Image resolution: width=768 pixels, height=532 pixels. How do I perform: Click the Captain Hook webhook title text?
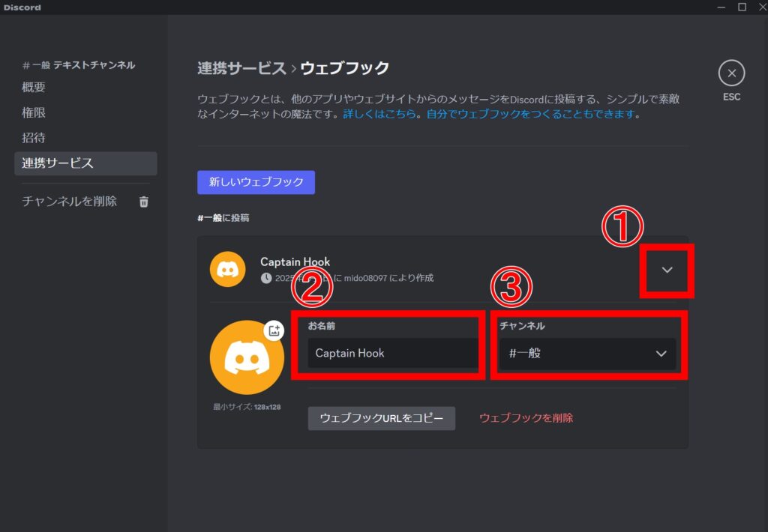click(x=295, y=262)
